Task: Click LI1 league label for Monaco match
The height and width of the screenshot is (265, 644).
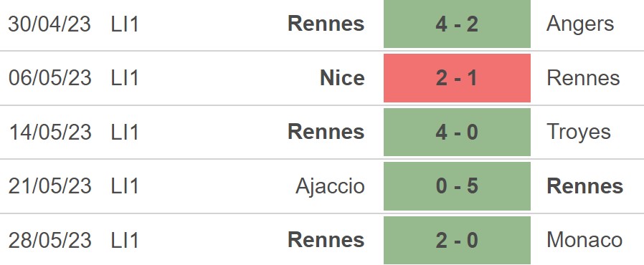Action: click(125, 241)
